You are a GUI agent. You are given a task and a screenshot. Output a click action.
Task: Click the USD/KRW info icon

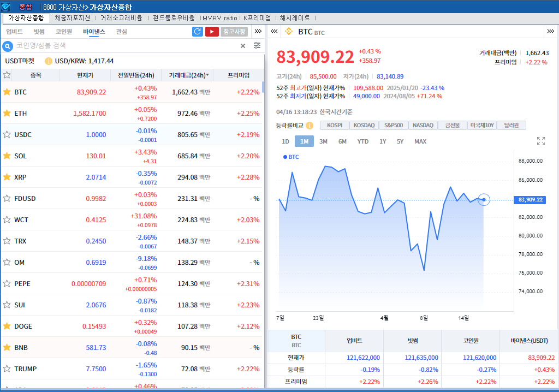pyautogui.click(x=49, y=61)
